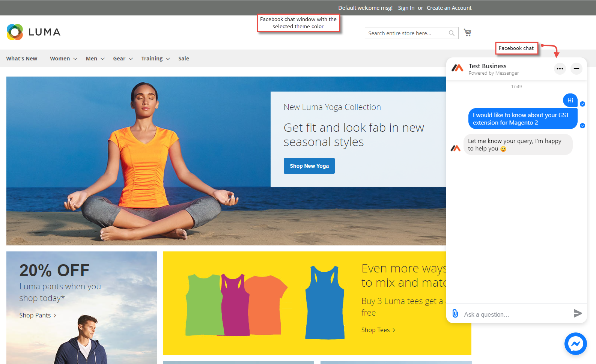This screenshot has height=364, width=596.
Task: Click the search magnifier icon
Action: point(452,33)
